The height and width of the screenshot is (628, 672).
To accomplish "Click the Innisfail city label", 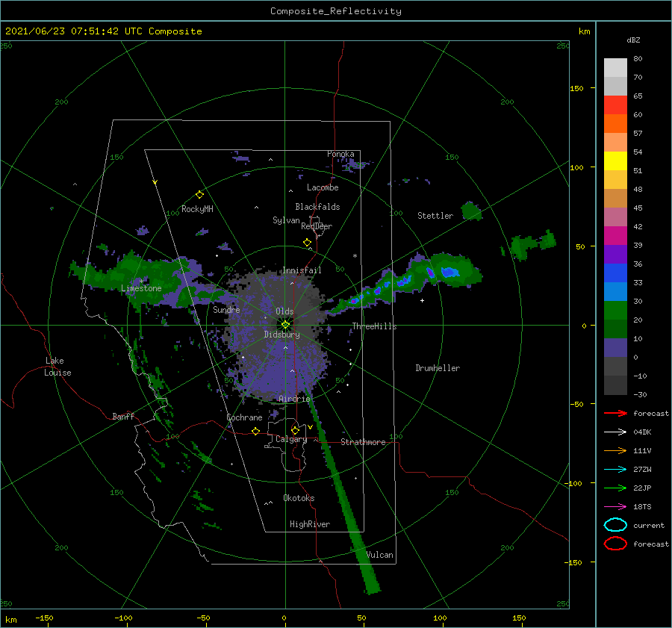I will (302, 270).
